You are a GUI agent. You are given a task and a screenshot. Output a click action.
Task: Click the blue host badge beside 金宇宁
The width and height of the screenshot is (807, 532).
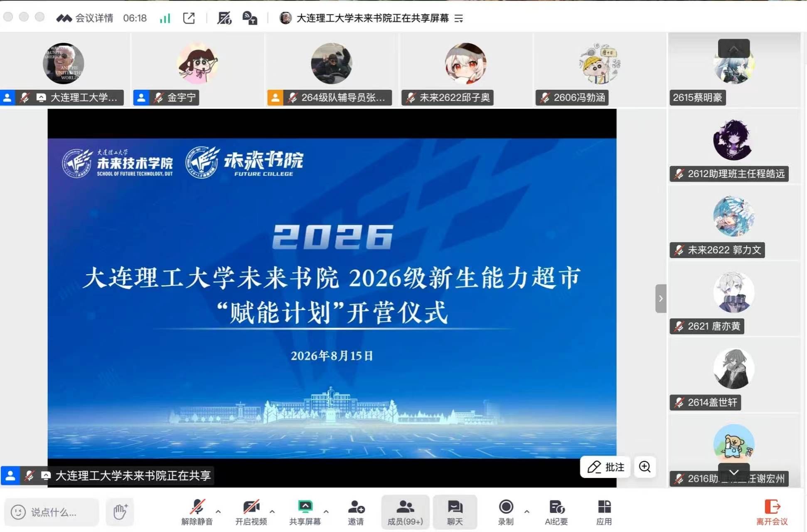pyautogui.click(x=141, y=98)
